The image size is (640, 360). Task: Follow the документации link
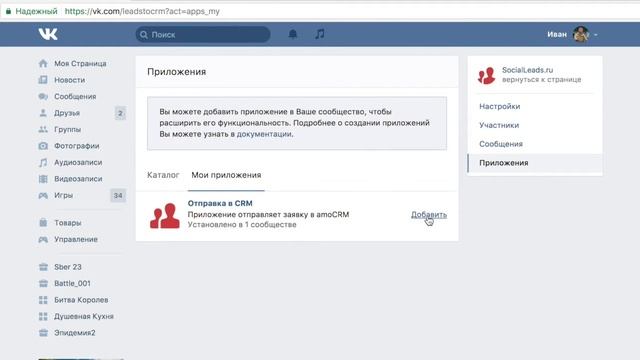264,134
